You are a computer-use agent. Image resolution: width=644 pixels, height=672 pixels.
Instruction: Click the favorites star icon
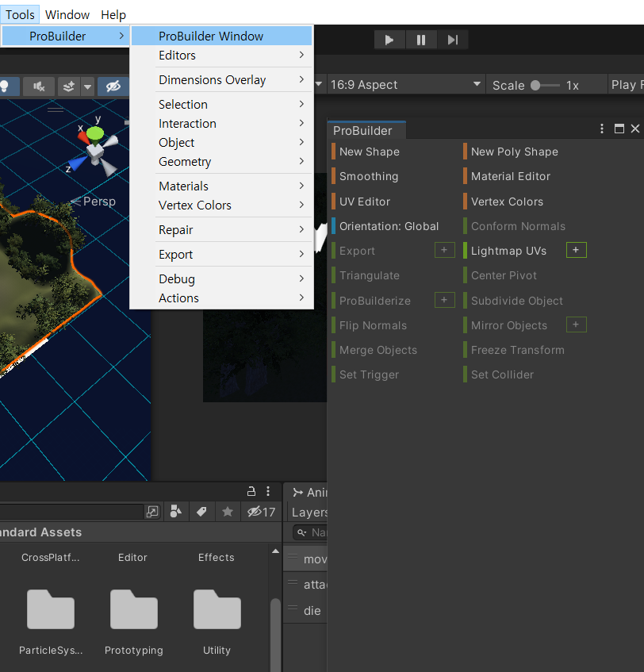[228, 511]
